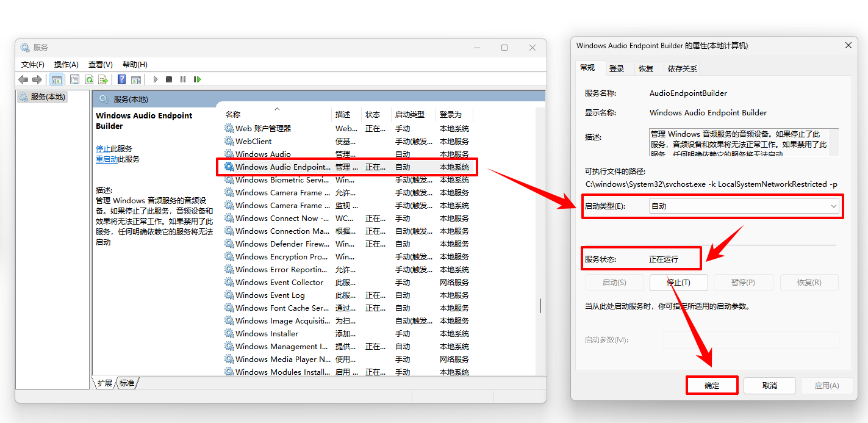The width and height of the screenshot is (868, 423).
Task: Click the gear icon beside Windows Error Reporting
Action: click(229, 269)
